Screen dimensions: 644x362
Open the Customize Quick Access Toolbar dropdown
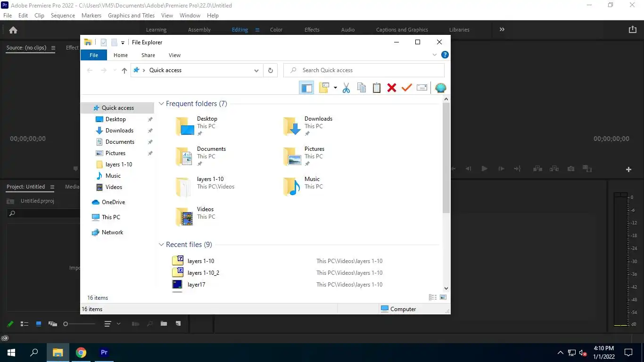coord(123,42)
